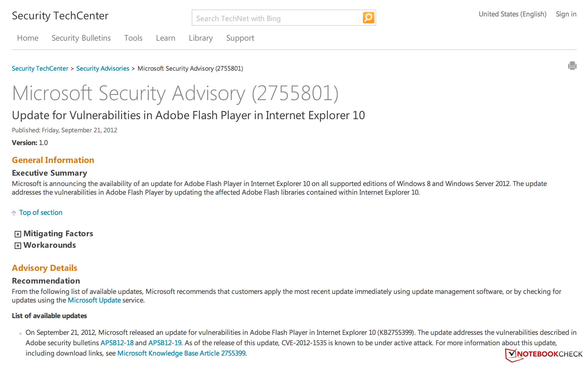Open the APSB12-18 bulletin link
The image size is (588, 366).
(117, 343)
